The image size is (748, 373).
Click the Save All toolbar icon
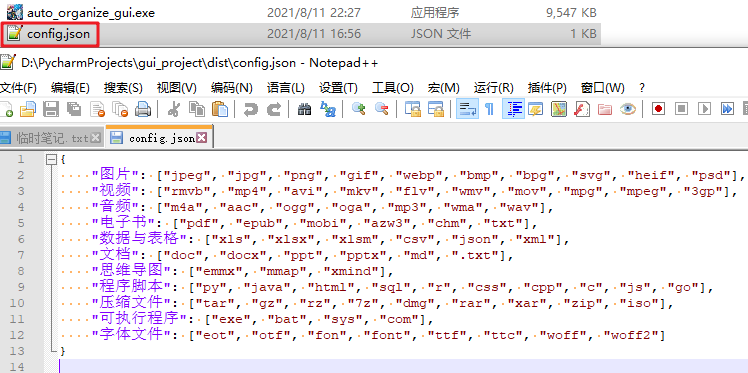point(74,109)
